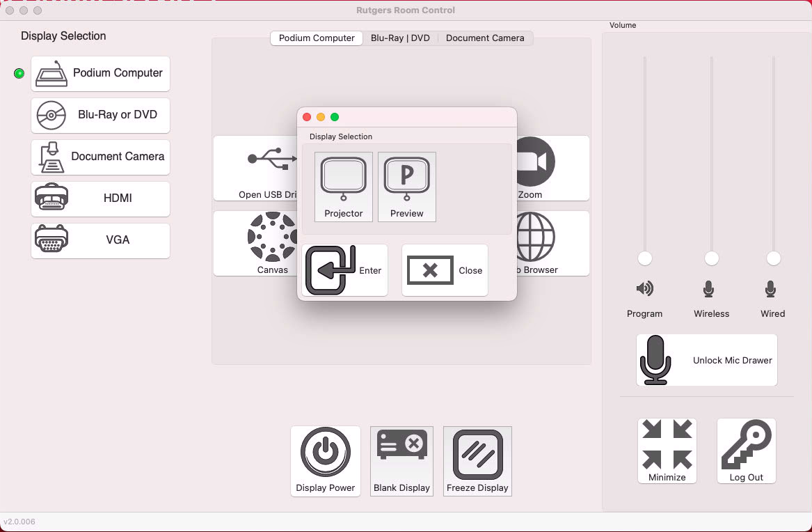The width and height of the screenshot is (812, 532).
Task: Select Podium Computer in Display Selection
Action: click(x=100, y=74)
